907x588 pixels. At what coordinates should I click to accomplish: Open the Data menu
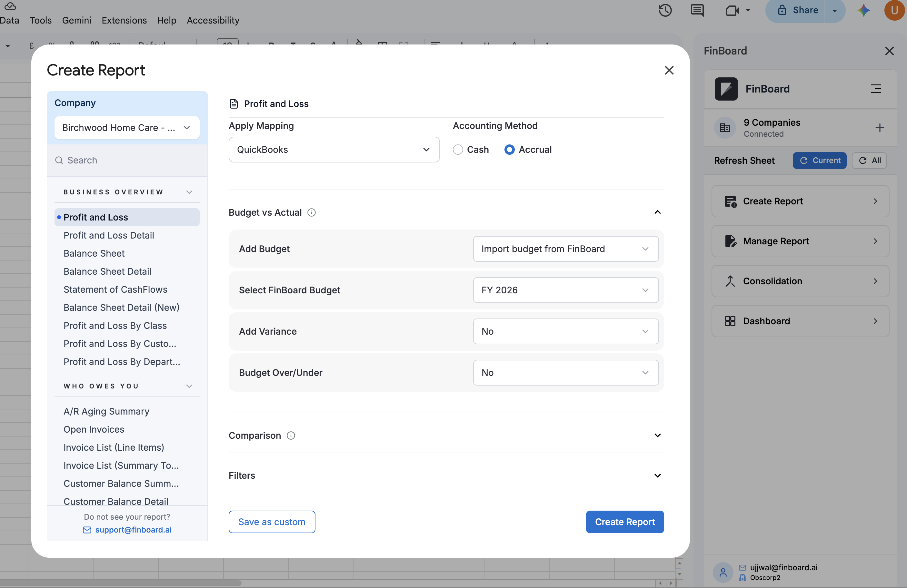(10, 20)
